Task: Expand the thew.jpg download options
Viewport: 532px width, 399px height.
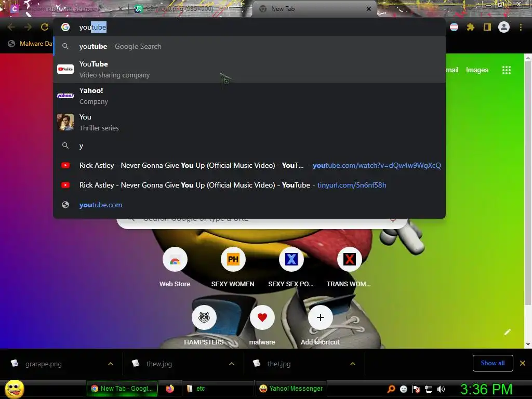Action: tap(232, 364)
